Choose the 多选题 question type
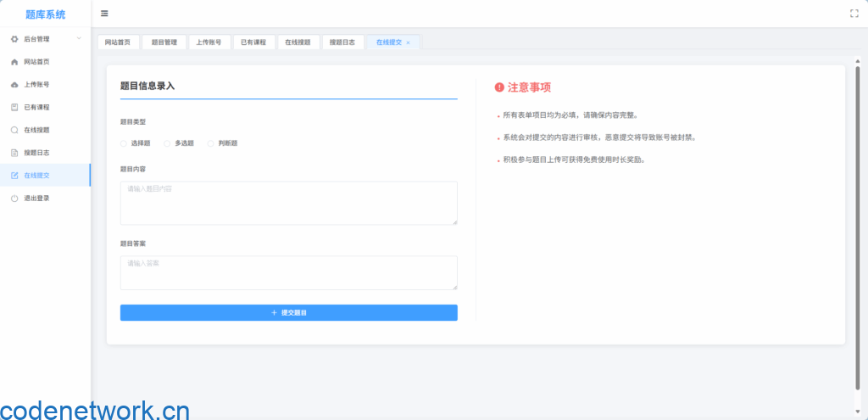This screenshot has height=420, width=868. [167, 143]
